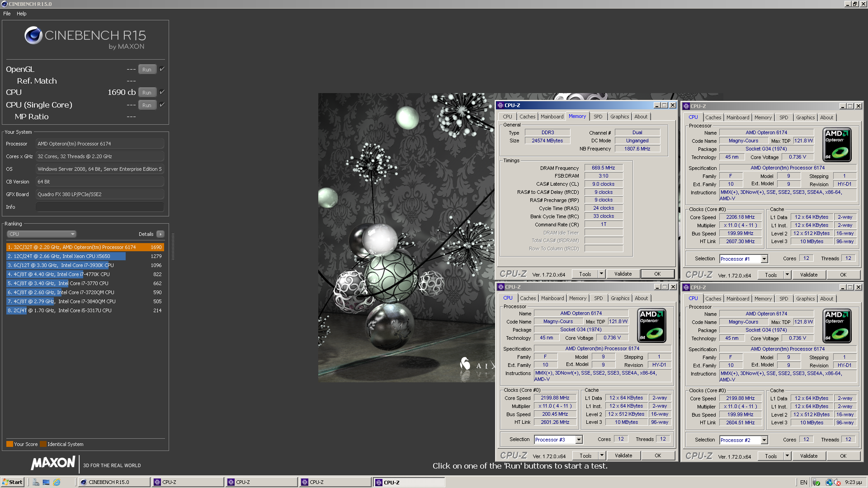Image resolution: width=868 pixels, height=488 pixels.
Task: Click the brown Identical System legend swatch
Action: (x=43, y=444)
